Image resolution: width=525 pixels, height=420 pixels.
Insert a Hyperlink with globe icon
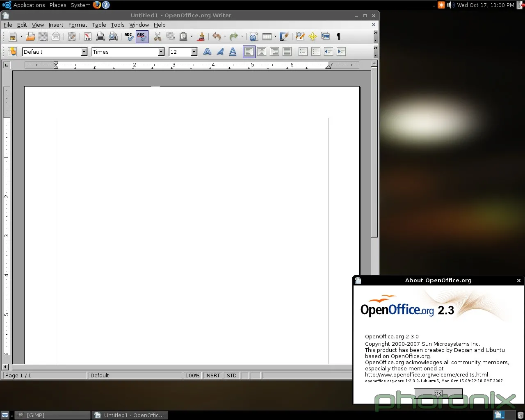253,37
